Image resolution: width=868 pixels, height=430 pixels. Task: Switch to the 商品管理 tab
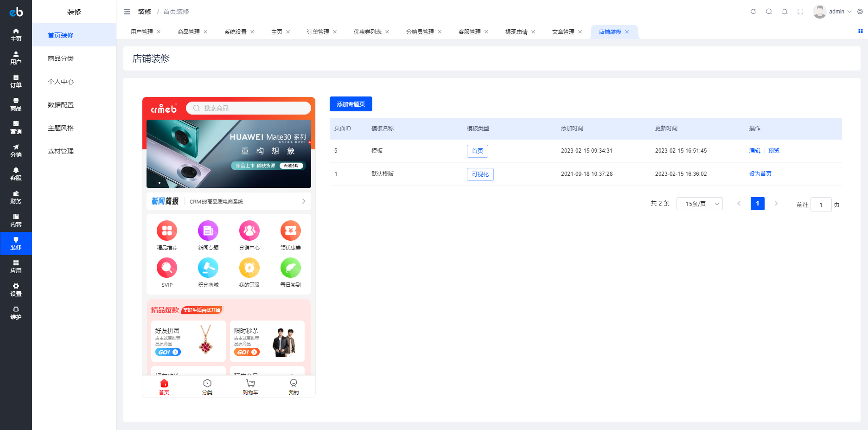tap(189, 32)
